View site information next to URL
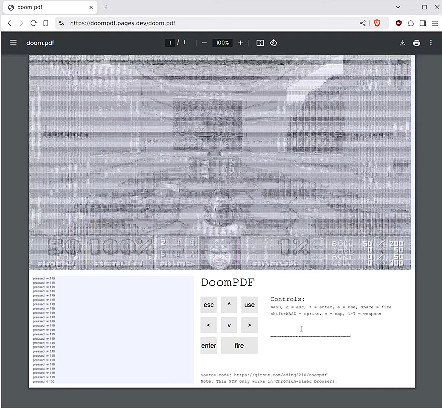This screenshot has height=408, width=442. (x=61, y=23)
